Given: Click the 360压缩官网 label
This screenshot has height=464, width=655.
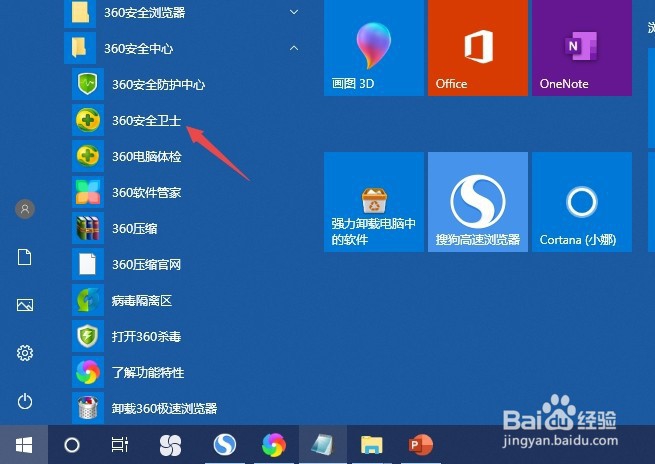Looking at the screenshot, I should point(147,264).
